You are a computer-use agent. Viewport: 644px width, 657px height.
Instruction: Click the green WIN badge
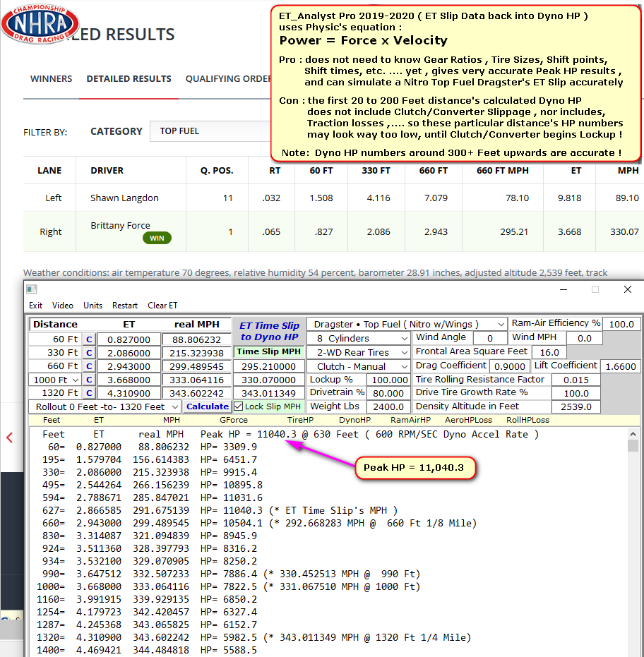pos(157,238)
